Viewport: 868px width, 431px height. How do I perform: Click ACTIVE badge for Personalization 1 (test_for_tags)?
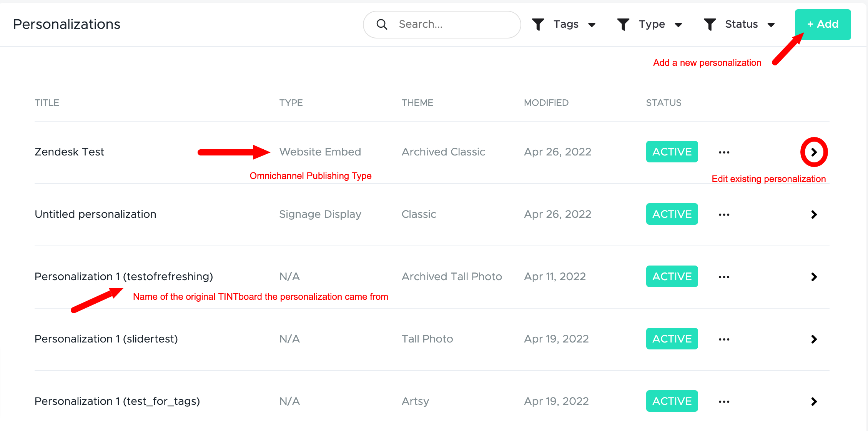[x=672, y=401]
